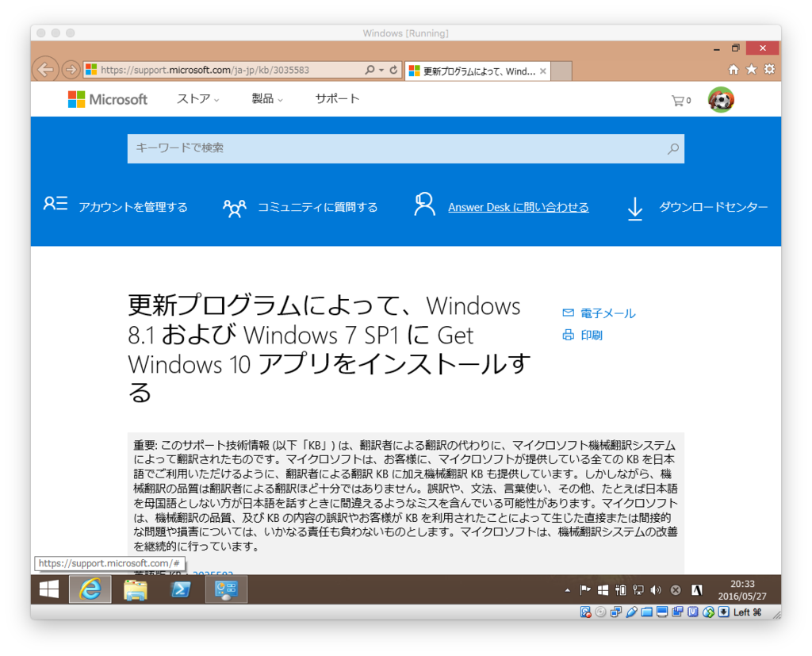Click Answer Desk に問い合わせる link

tap(519, 207)
